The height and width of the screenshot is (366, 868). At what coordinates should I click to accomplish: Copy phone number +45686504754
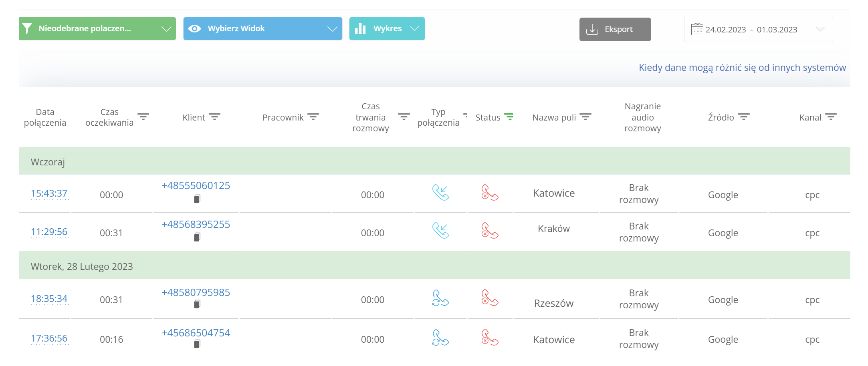197,344
